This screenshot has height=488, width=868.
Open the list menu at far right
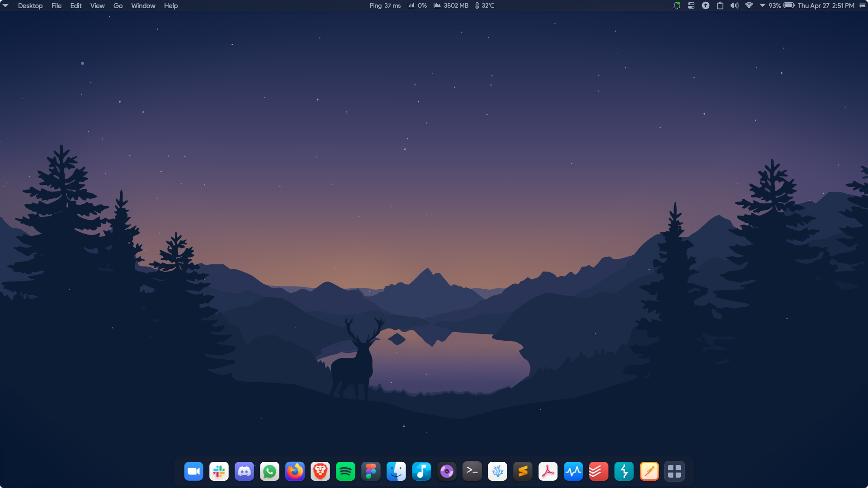pos(862,5)
